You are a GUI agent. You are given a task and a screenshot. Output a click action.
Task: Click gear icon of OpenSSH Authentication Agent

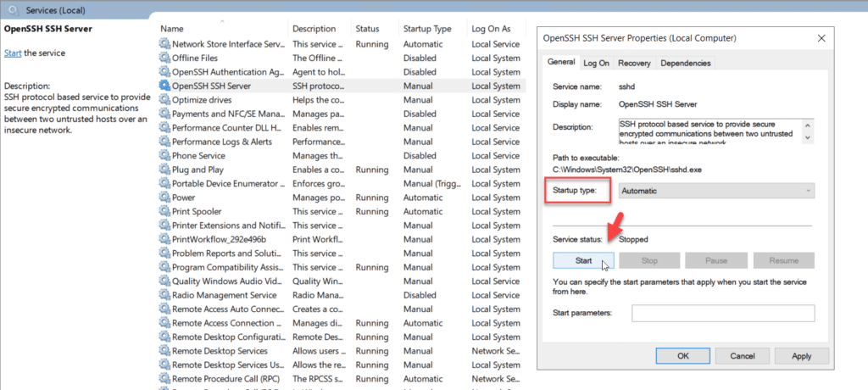(164, 71)
